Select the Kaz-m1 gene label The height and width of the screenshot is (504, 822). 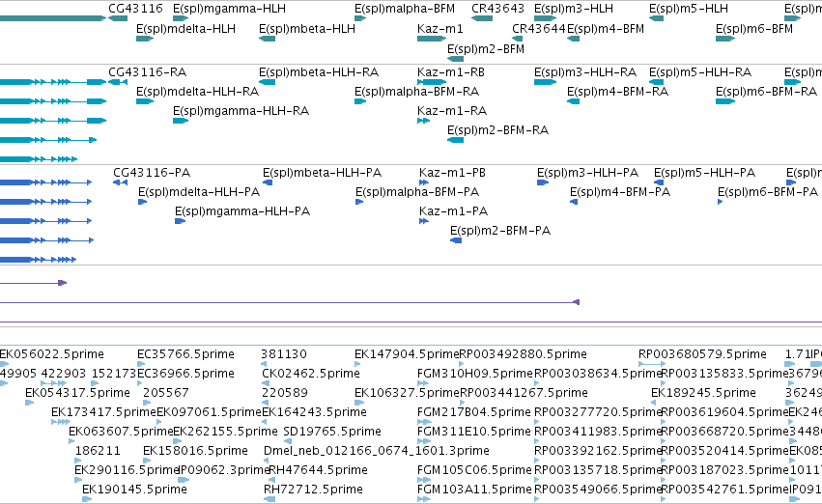439,29
